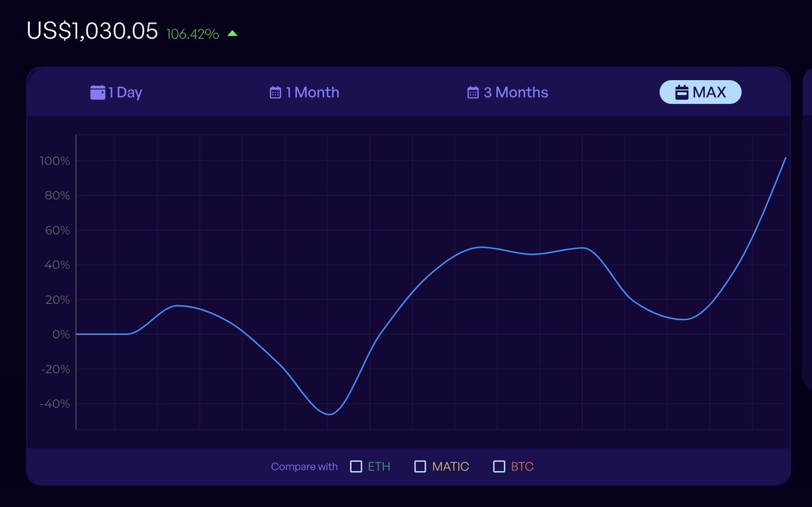Click the Compare with label
The height and width of the screenshot is (507, 812).
(304, 466)
